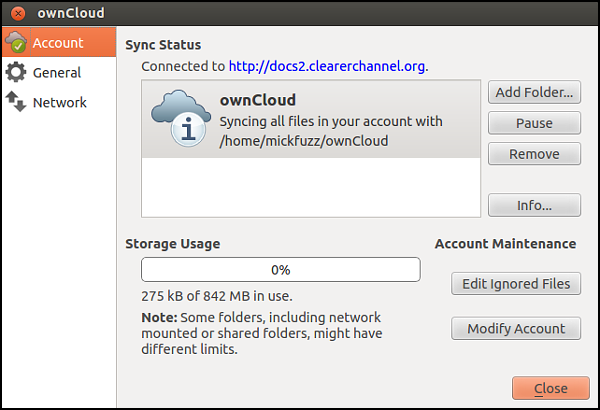The image size is (600, 410).
Task: Open the Edit Ignored Files dialog
Action: coord(515,284)
